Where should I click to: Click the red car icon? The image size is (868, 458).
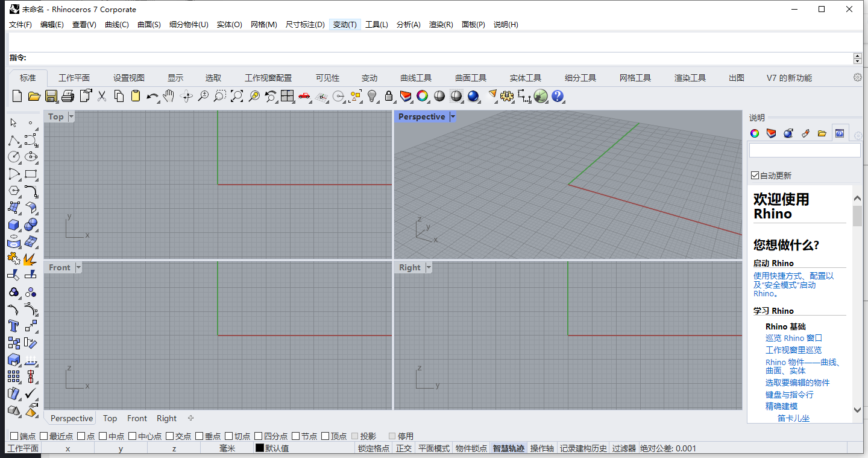coord(304,96)
